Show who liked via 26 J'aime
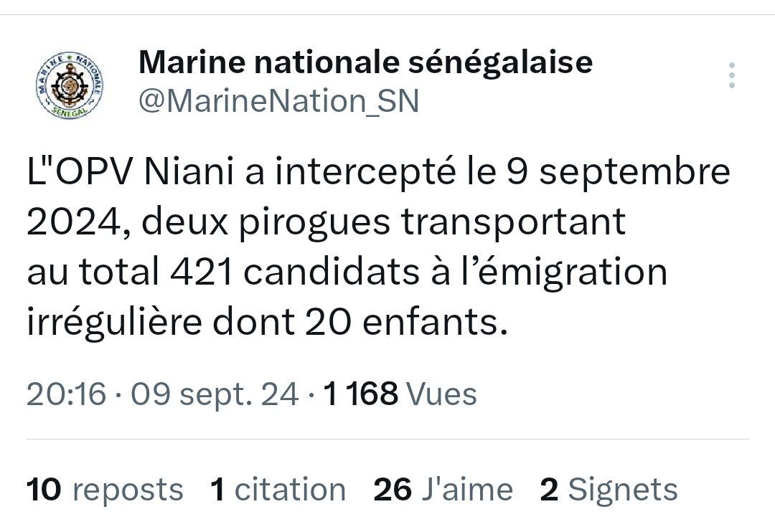 [443, 490]
